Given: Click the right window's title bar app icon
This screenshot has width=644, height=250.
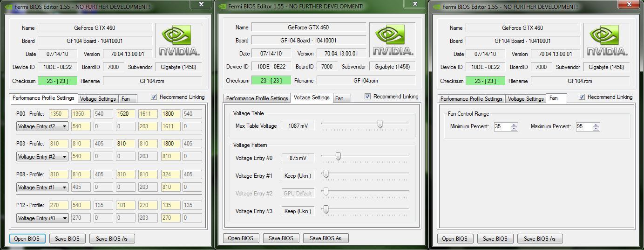Looking at the screenshot, I should [436, 7].
